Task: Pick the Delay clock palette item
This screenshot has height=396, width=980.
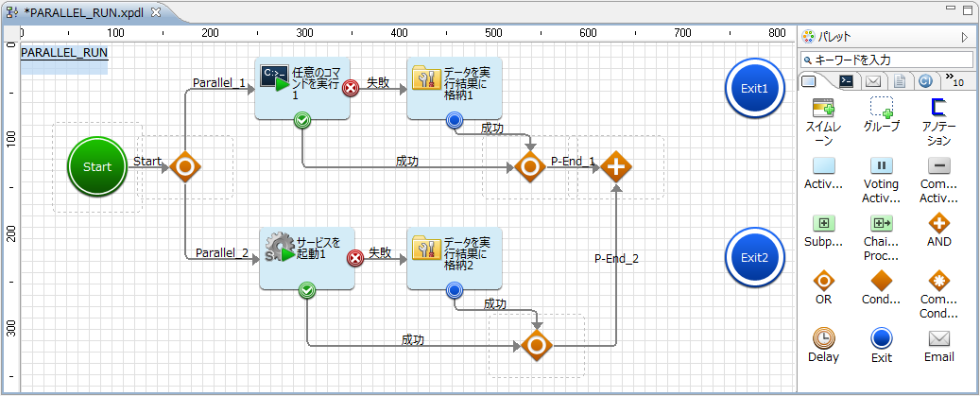Action: (823, 345)
